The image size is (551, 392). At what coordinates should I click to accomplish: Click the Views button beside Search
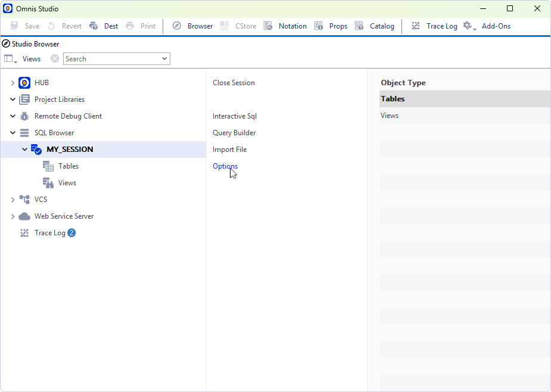(x=32, y=59)
